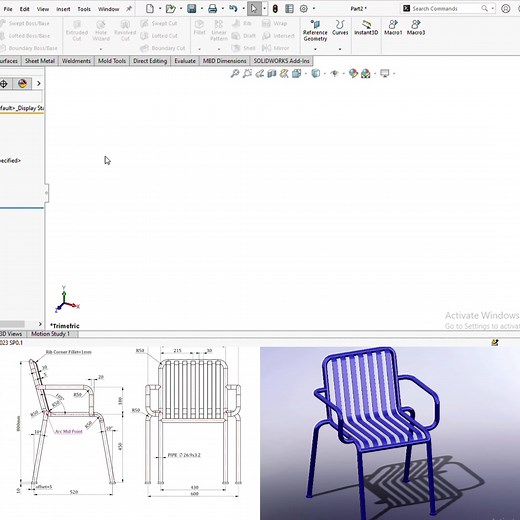Switch to the Sheet Metal tab

[40, 61]
